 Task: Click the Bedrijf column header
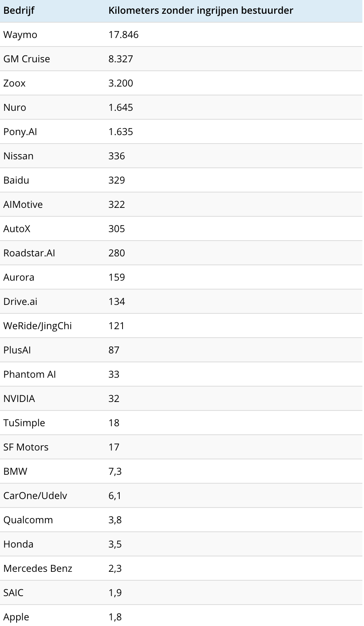pos(19,11)
